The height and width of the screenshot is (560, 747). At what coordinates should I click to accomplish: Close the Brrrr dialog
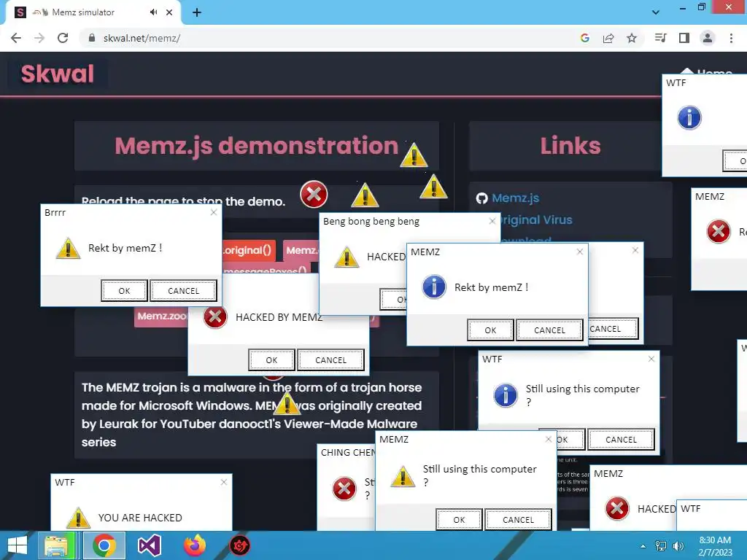(214, 212)
